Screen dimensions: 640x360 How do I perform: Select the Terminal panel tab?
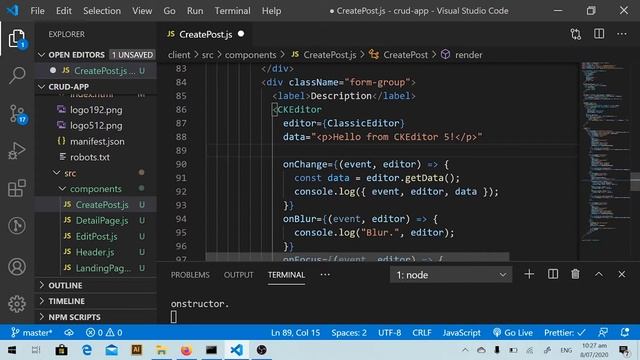[287, 275]
